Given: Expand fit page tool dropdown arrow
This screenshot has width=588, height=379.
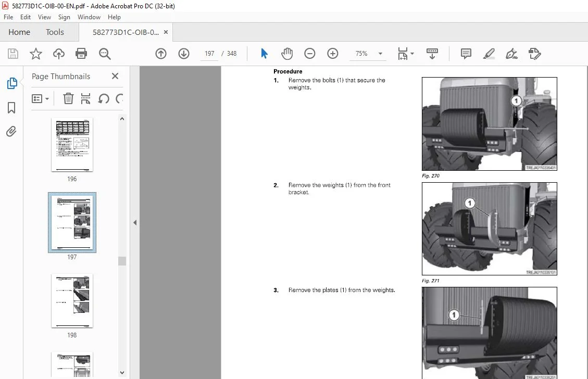Looking at the screenshot, I should coord(412,54).
